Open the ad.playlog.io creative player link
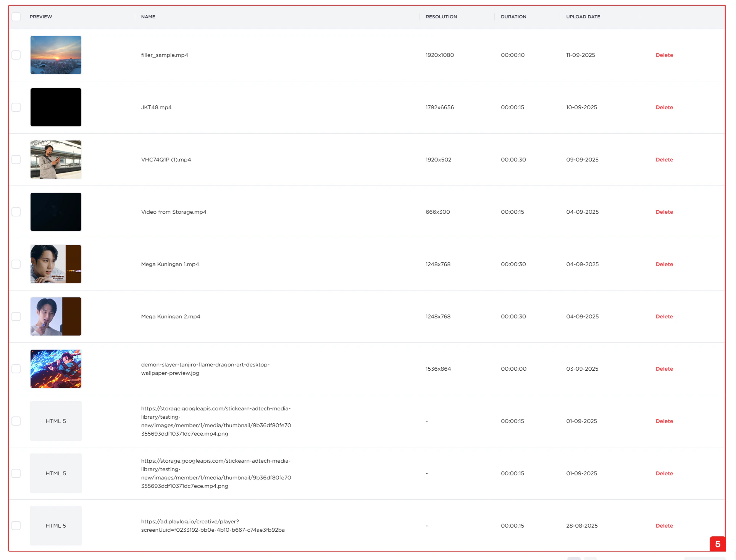Image resolution: width=736 pixels, height=560 pixels. coord(213,526)
